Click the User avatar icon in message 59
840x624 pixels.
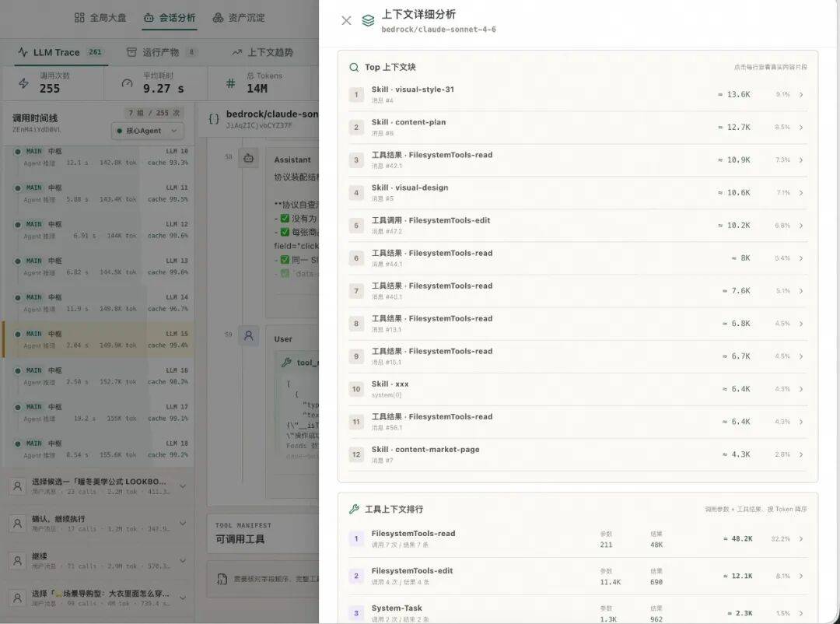(249, 335)
